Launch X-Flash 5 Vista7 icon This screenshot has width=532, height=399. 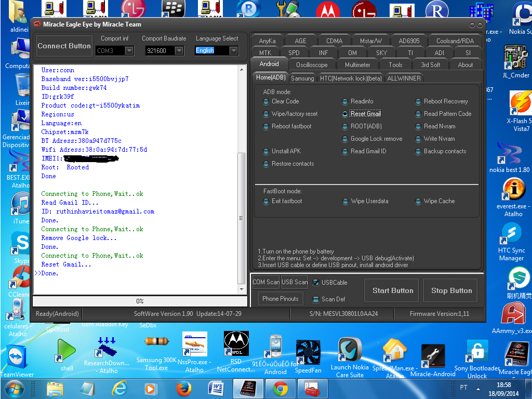[x=519, y=110]
